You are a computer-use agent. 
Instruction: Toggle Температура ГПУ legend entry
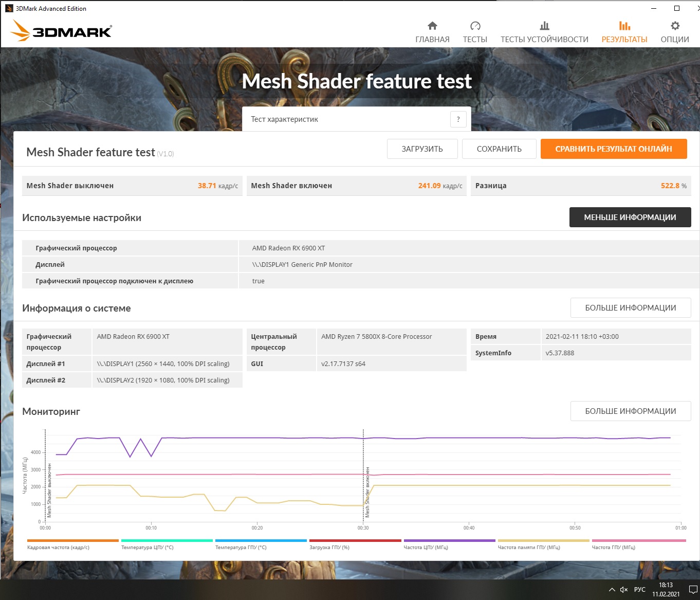[261, 544]
